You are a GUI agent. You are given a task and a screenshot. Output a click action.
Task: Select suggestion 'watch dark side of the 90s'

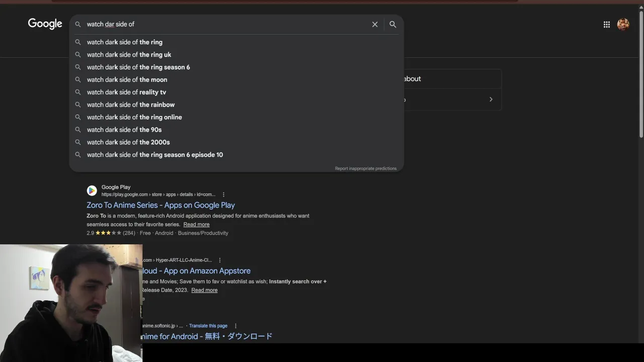(236, 130)
